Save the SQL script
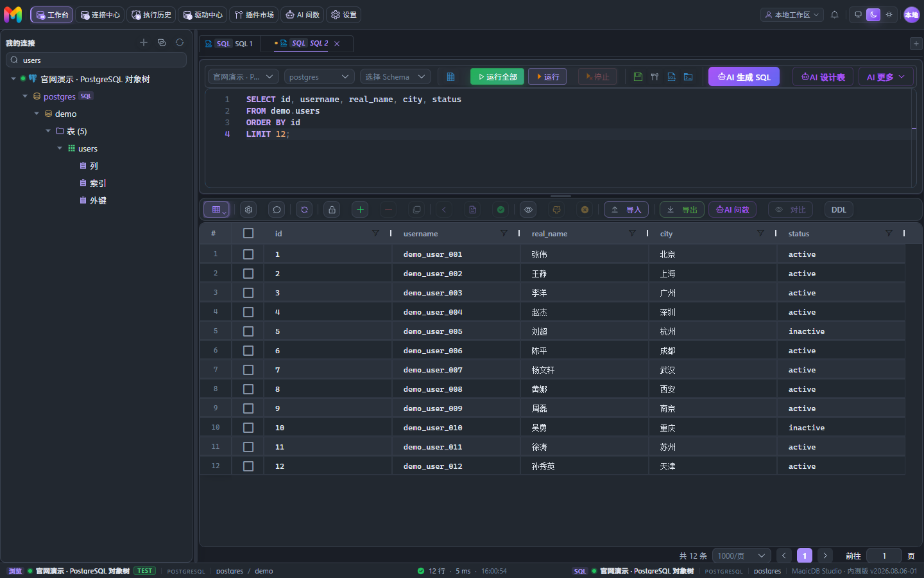 [x=638, y=77]
